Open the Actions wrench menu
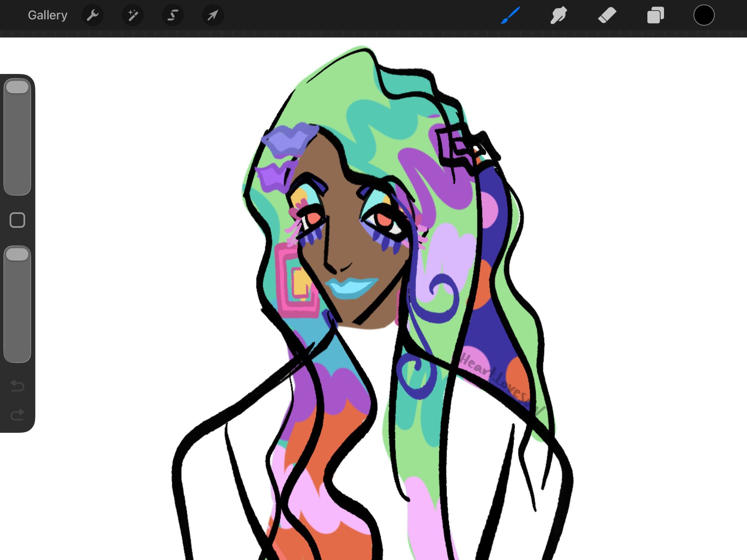747x560 pixels. pyautogui.click(x=93, y=15)
